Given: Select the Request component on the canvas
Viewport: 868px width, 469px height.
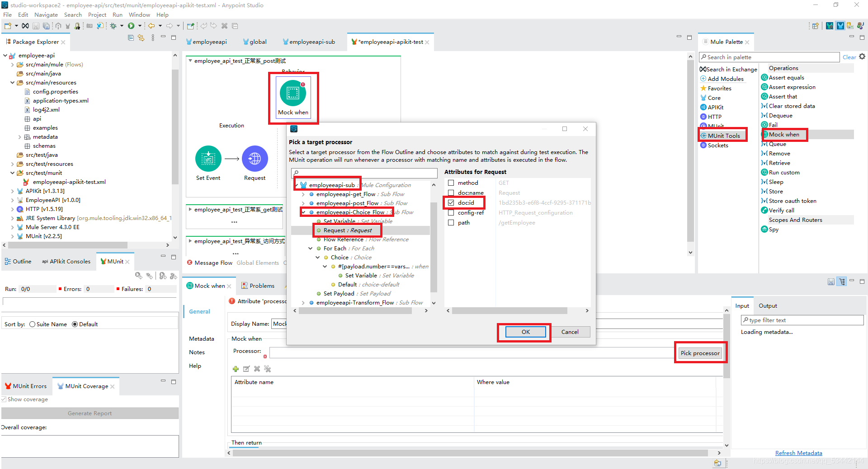Looking at the screenshot, I should pos(255,159).
